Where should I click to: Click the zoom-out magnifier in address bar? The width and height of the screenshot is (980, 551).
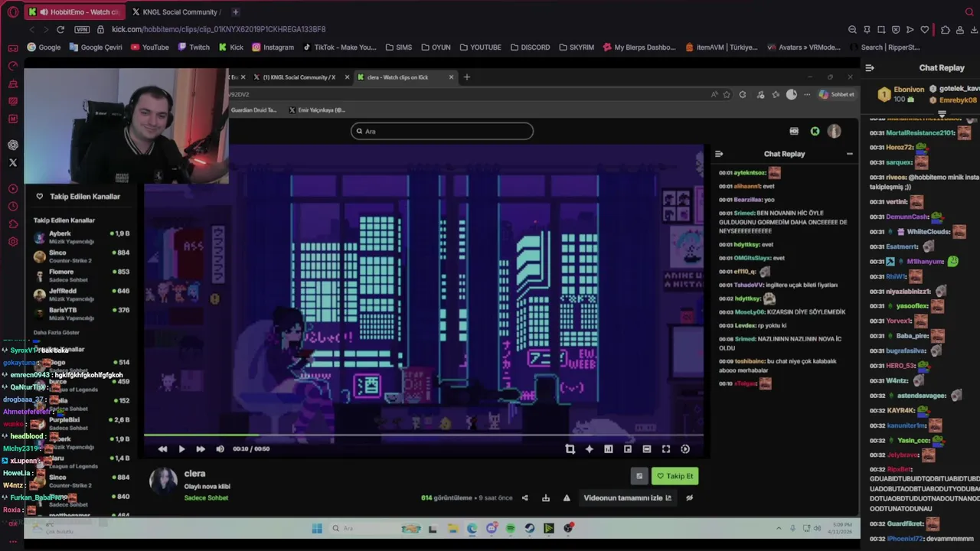(852, 30)
